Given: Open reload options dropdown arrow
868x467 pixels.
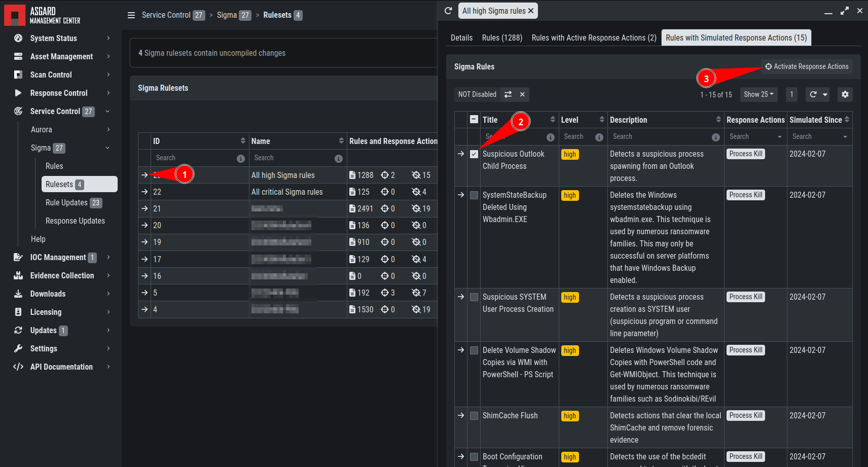Looking at the screenshot, I should click(825, 94).
